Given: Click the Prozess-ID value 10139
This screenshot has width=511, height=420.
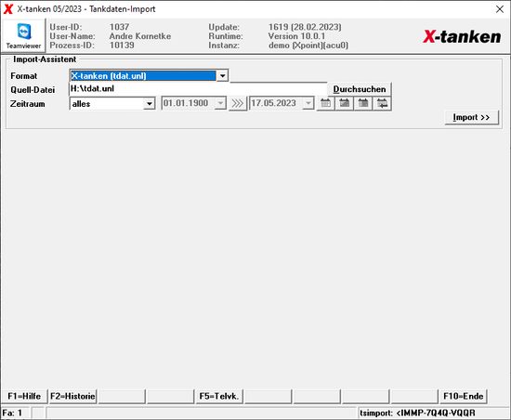Looking at the screenshot, I should coord(122,46).
